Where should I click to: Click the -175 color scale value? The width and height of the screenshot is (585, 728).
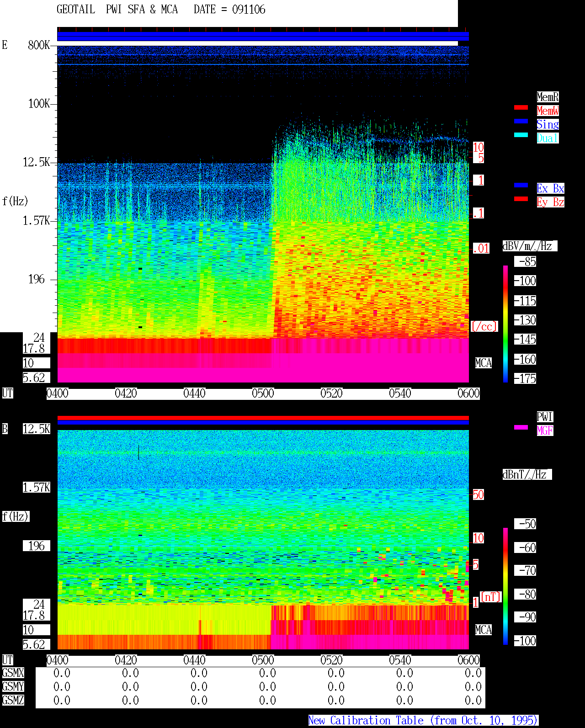coord(525,378)
